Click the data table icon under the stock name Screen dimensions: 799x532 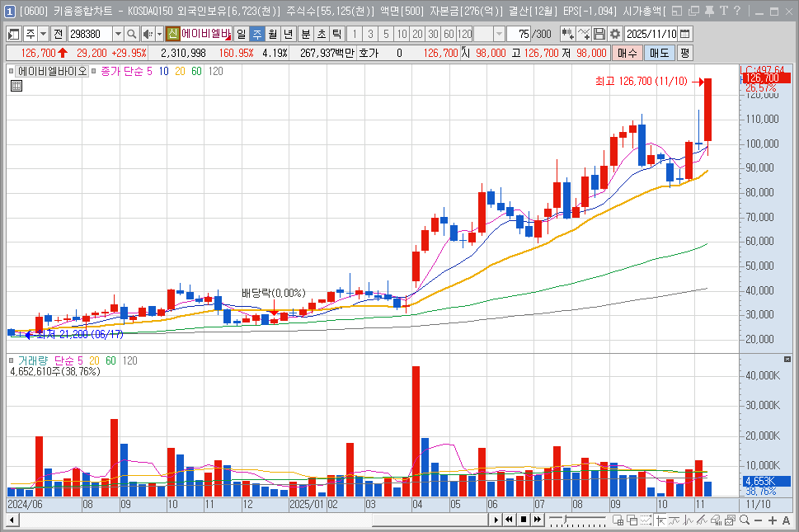pos(16,86)
